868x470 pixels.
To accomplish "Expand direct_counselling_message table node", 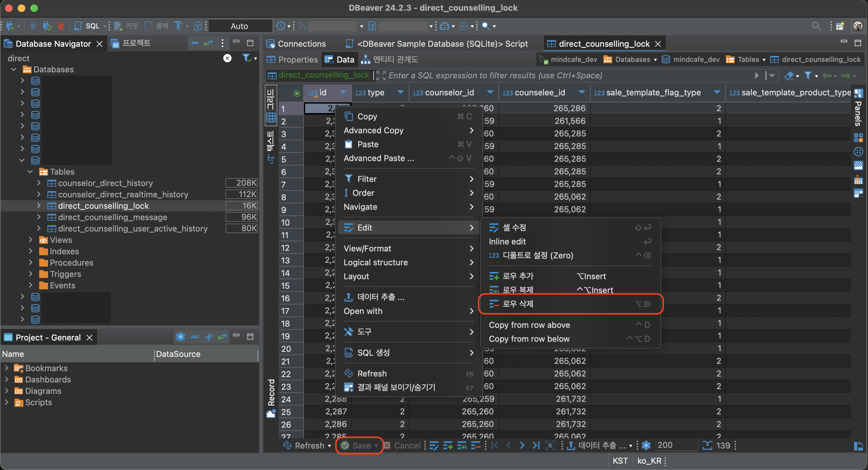I will (x=39, y=217).
